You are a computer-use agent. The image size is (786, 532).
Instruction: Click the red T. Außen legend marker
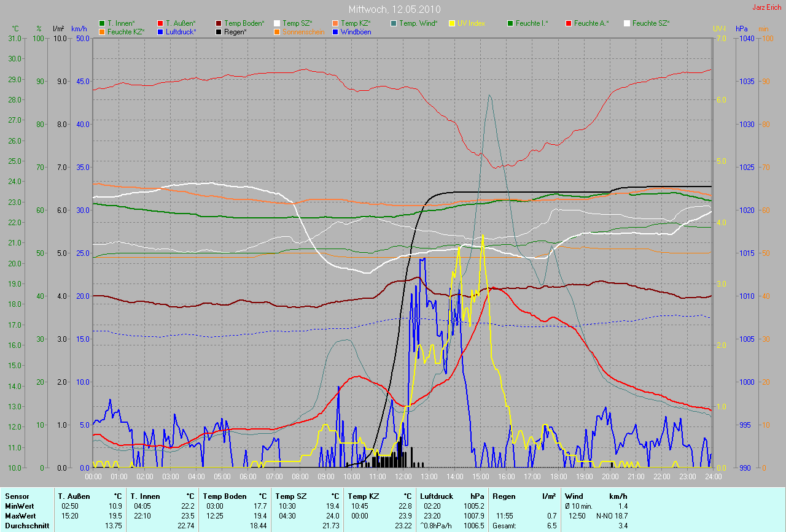tap(160, 23)
